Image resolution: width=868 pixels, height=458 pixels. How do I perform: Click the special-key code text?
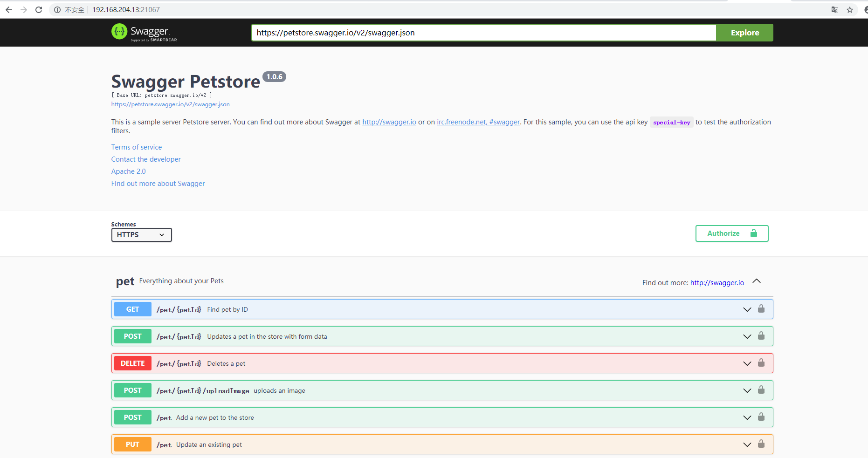point(672,123)
